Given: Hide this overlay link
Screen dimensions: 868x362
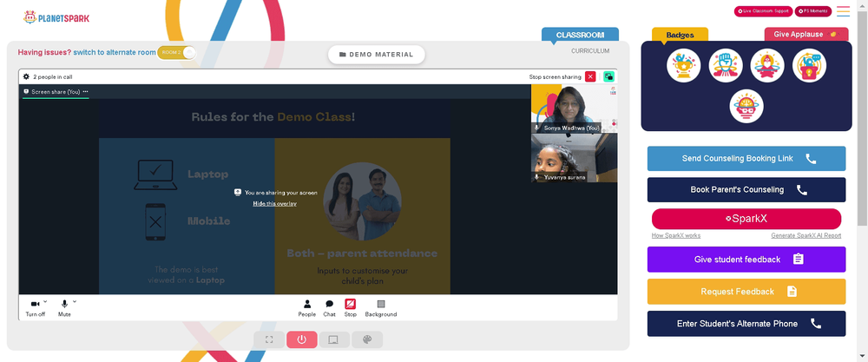Looking at the screenshot, I should pos(274,204).
